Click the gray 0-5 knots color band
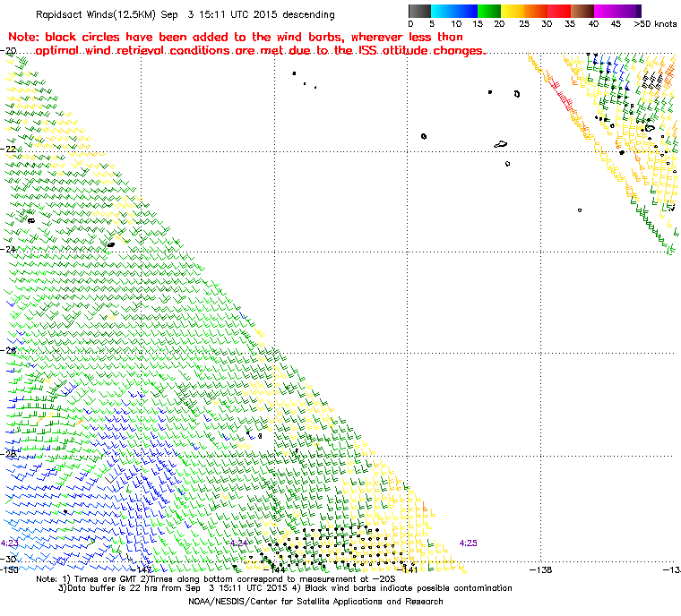Image resolution: width=681 pixels, height=616 pixels. pos(419,11)
